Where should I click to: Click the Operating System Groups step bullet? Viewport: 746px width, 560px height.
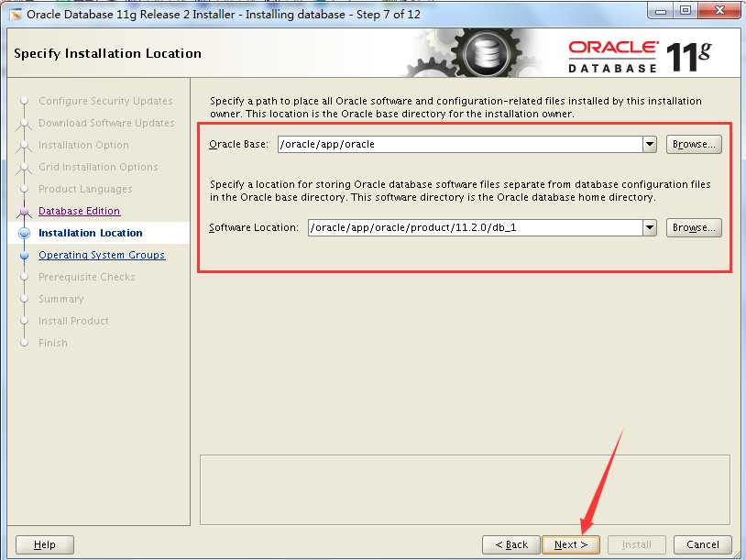point(24,255)
